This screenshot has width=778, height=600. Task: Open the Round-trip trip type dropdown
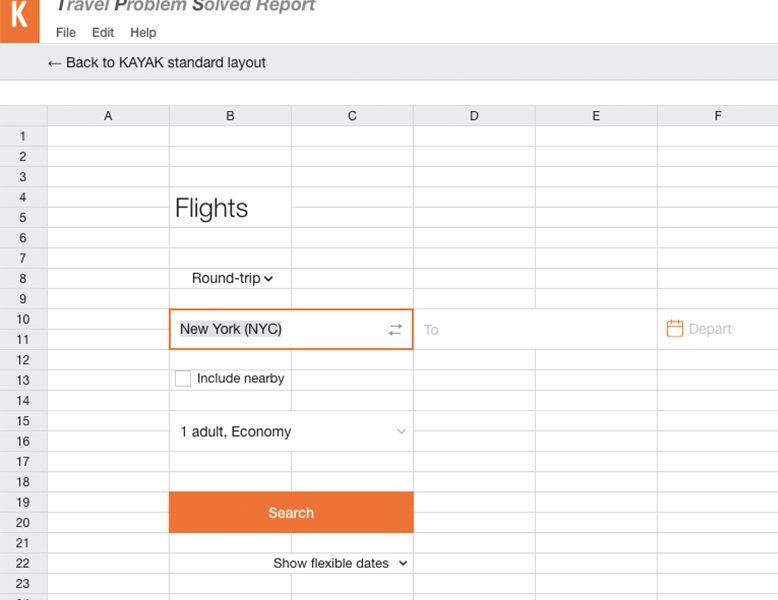[x=232, y=278]
